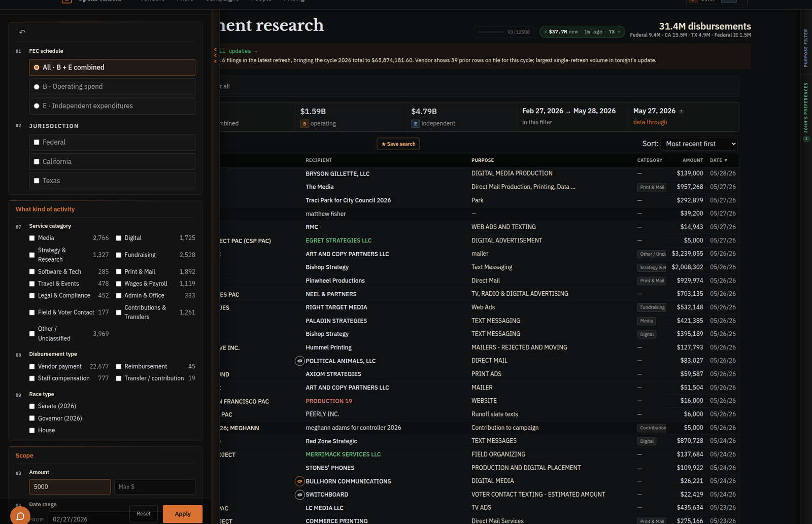The height and width of the screenshot is (524, 812).
Task: Click the $3,239,055 amount cell
Action: tap(687, 254)
